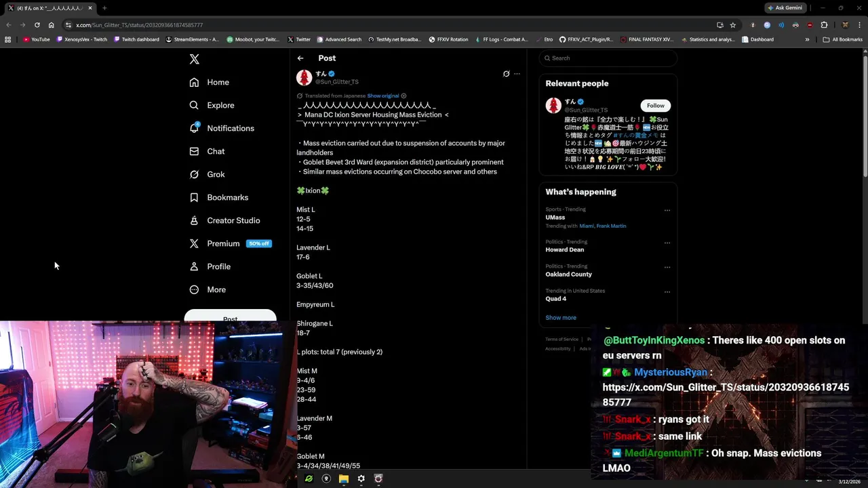Follow the user in Relevant people
Image resolution: width=868 pixels, height=488 pixels.
click(655, 106)
